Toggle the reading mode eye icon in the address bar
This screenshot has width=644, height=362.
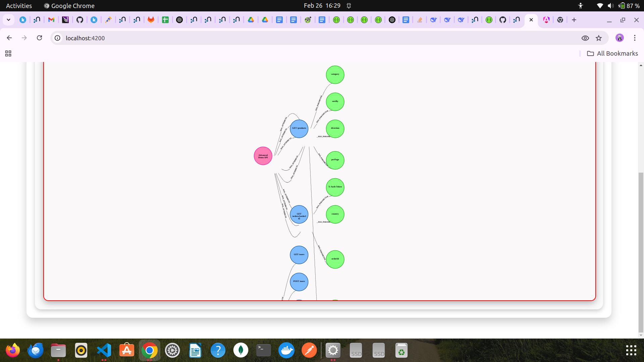tap(586, 38)
